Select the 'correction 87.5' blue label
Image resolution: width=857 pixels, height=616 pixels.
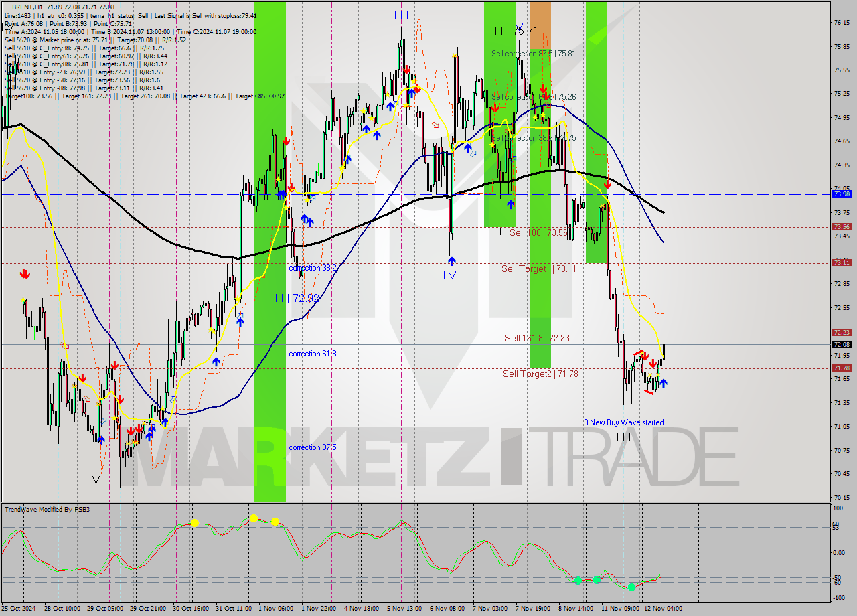[x=313, y=447]
